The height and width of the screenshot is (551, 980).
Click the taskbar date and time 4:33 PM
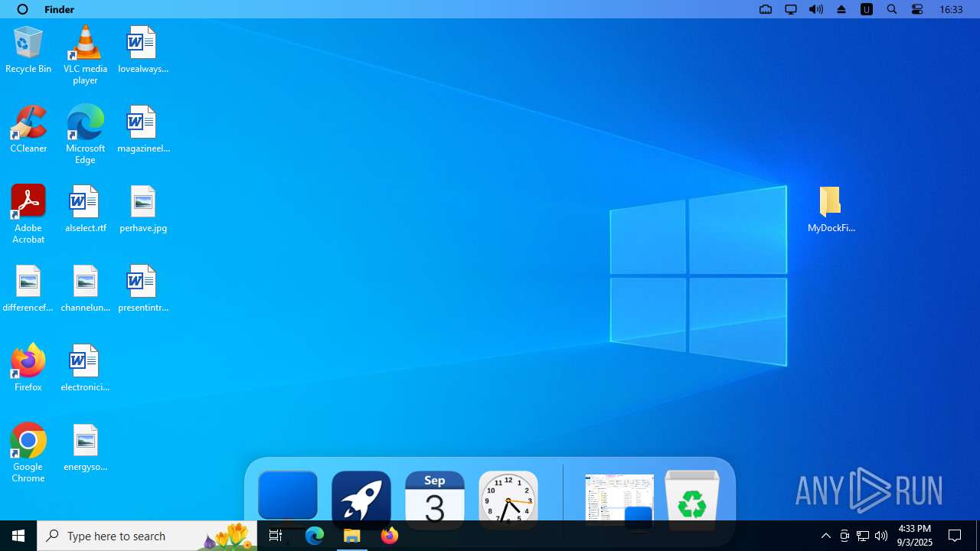(x=915, y=536)
